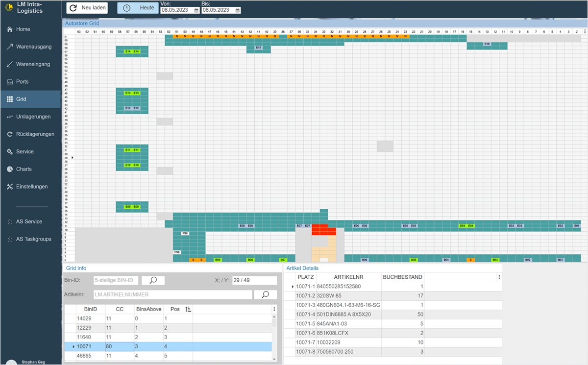Click the Grid tiles icon
This screenshot has width=588, height=365.
pyautogui.click(x=10, y=99)
